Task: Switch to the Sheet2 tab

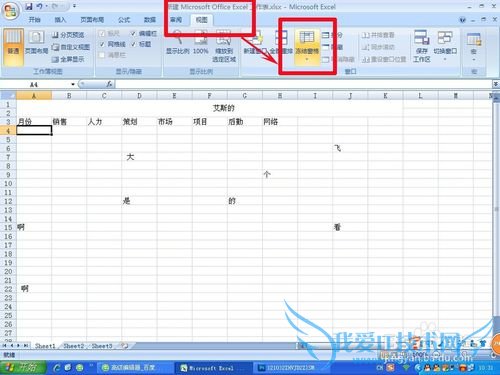Action: [x=74, y=346]
